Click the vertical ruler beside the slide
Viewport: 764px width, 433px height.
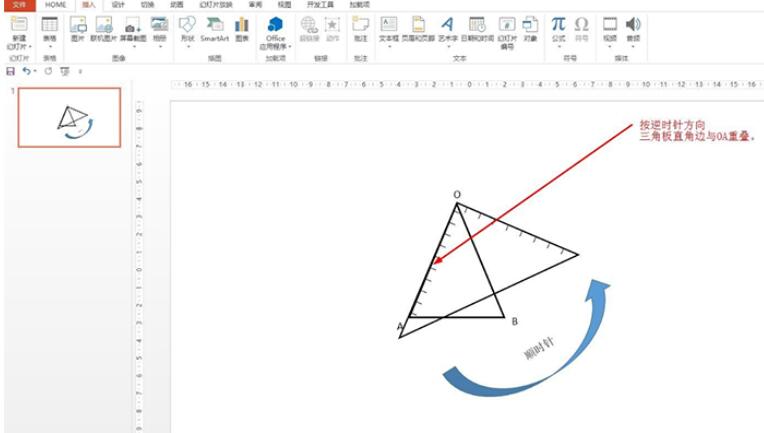click(139, 265)
